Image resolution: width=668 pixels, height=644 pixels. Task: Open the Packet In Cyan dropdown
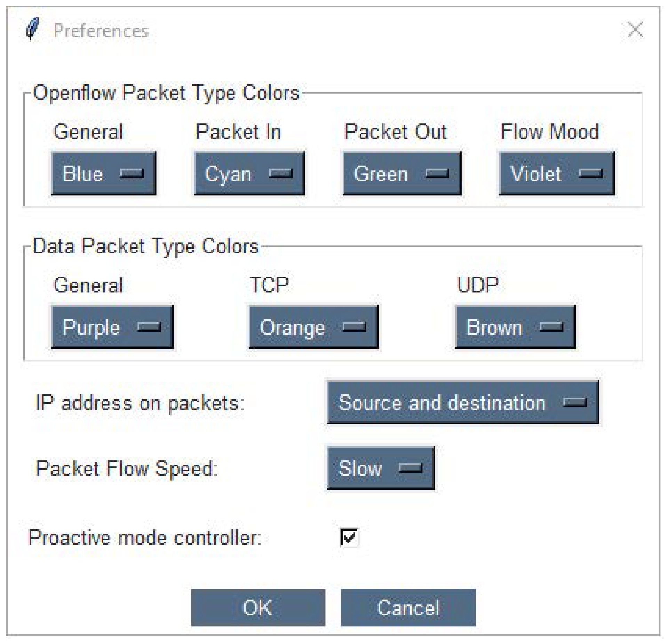click(249, 173)
